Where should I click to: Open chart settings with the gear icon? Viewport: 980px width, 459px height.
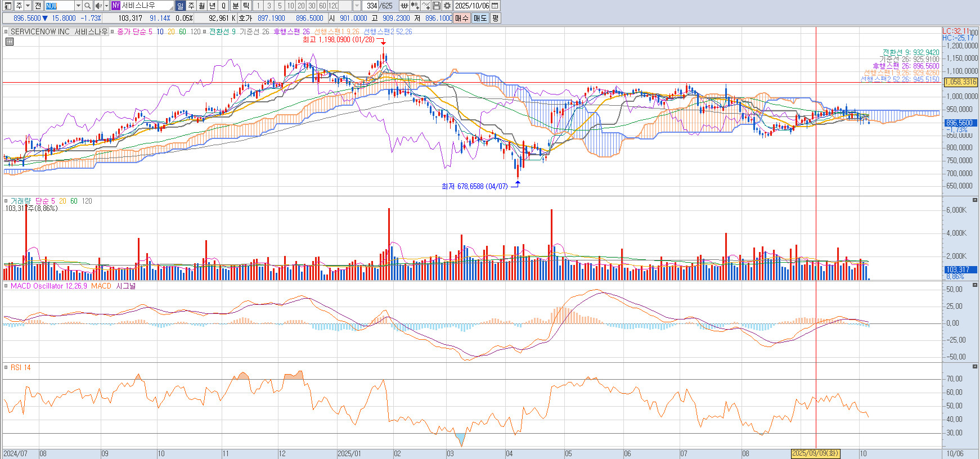447,6
